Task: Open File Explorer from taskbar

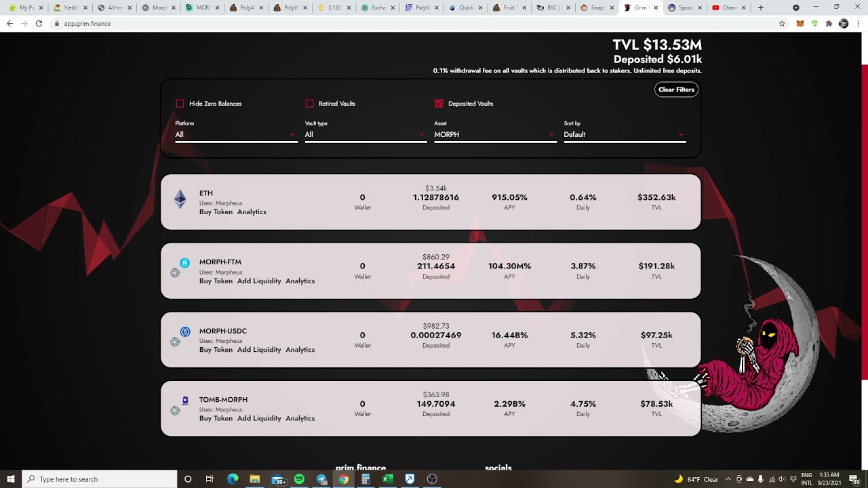Action: click(x=254, y=479)
